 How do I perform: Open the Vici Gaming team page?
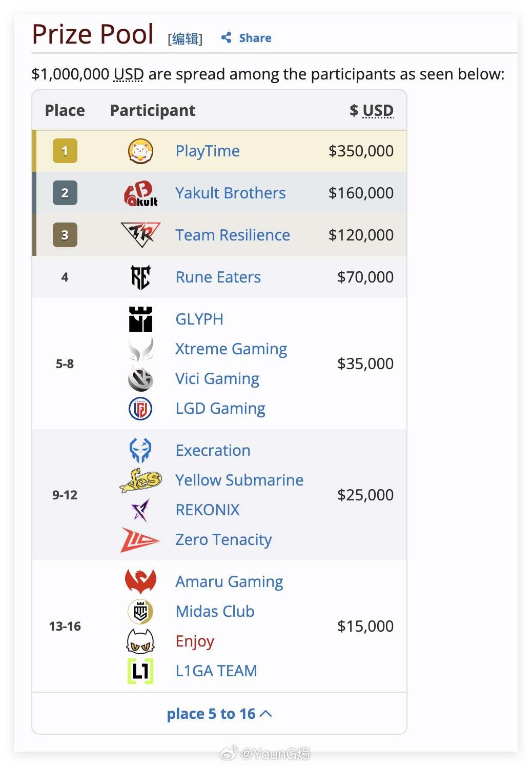[x=217, y=379]
